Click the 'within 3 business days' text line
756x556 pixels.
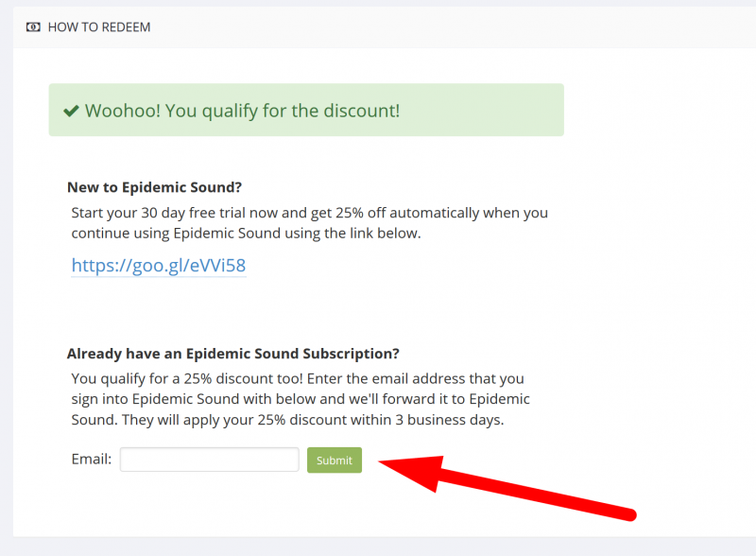(x=287, y=420)
